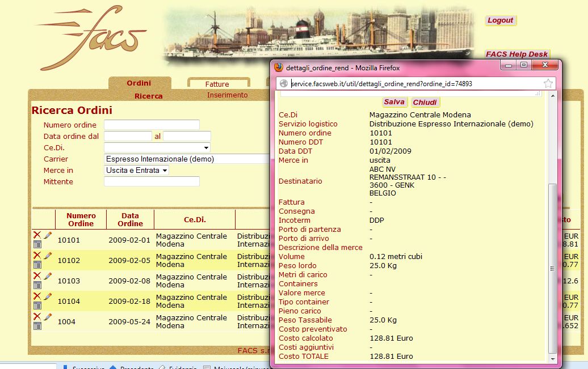
Task: Click the Logout link
Action: pos(500,20)
